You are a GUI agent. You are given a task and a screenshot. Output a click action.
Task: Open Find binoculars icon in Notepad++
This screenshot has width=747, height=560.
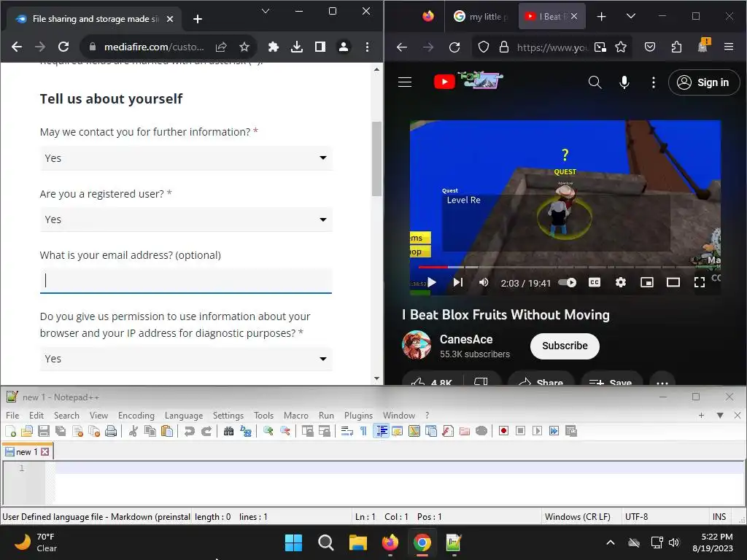[x=228, y=431]
